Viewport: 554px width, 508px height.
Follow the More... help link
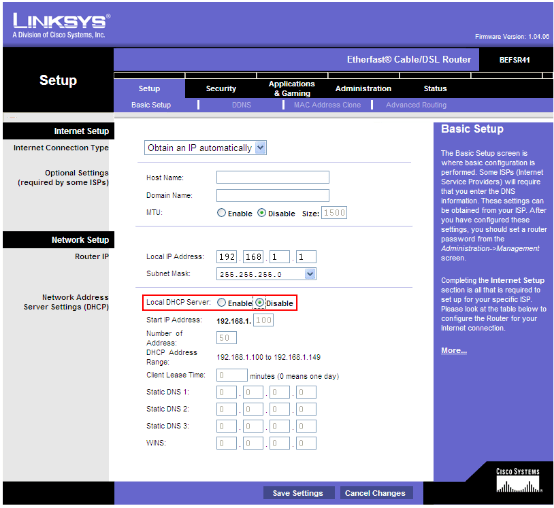point(454,350)
